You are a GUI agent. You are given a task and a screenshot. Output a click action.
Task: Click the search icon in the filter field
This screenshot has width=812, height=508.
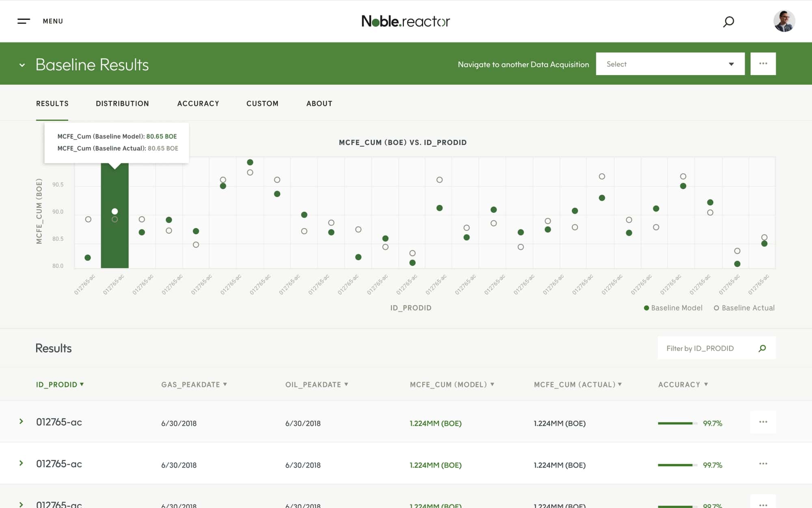coord(762,348)
